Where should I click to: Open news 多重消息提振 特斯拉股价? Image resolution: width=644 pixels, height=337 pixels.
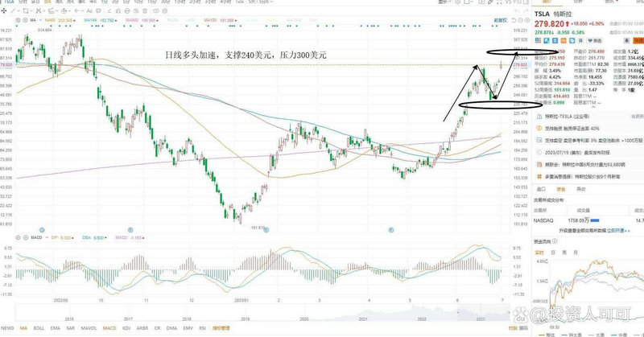click(x=582, y=176)
